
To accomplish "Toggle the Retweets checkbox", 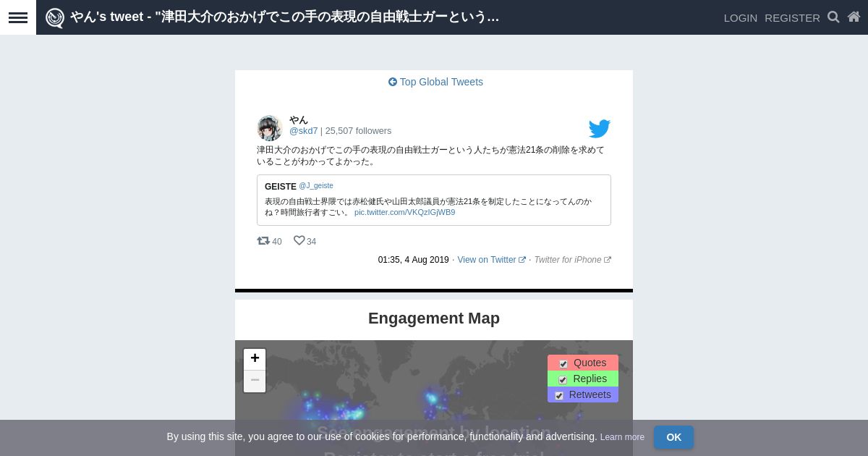I will pyautogui.click(x=559, y=395).
